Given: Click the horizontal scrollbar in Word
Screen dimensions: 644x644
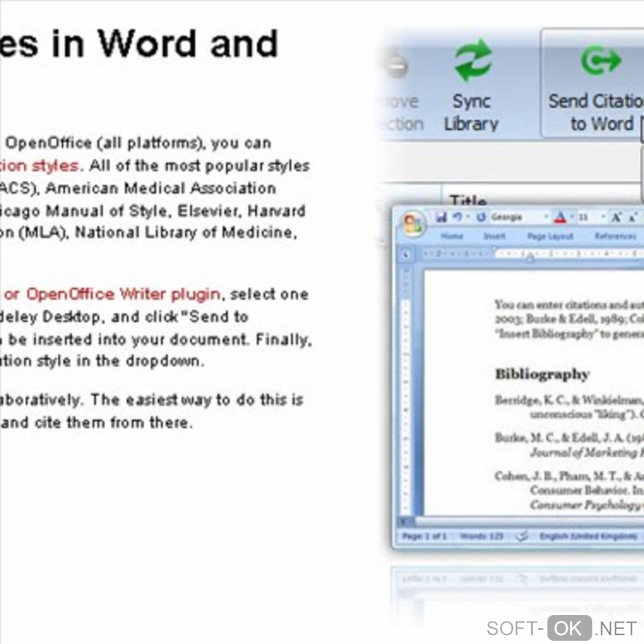Looking at the screenshot, I should [530, 522].
